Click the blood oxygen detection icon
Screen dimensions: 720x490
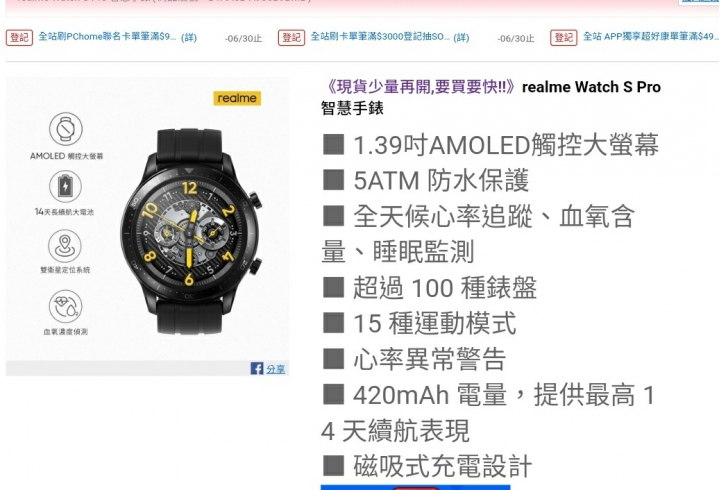(66, 306)
